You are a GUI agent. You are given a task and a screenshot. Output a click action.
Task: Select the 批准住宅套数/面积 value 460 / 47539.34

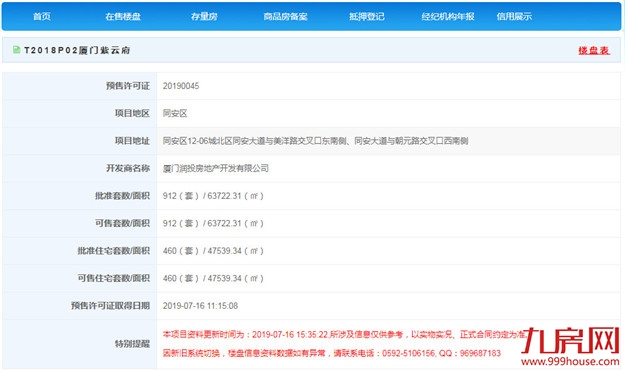[213, 251]
